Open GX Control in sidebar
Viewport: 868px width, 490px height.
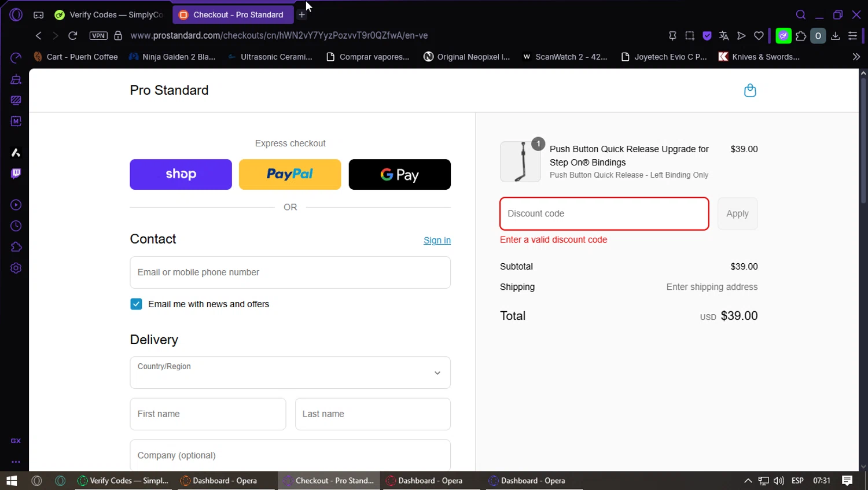click(x=16, y=58)
